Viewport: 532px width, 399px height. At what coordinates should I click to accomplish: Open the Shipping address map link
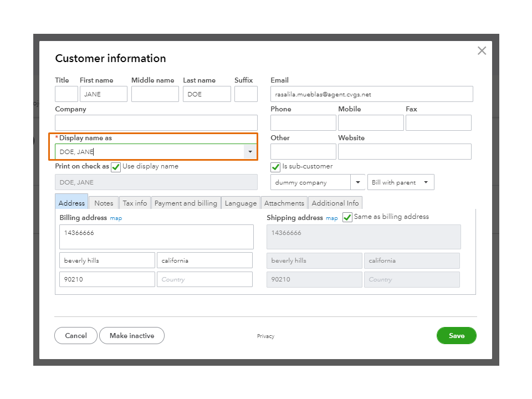pyautogui.click(x=331, y=218)
